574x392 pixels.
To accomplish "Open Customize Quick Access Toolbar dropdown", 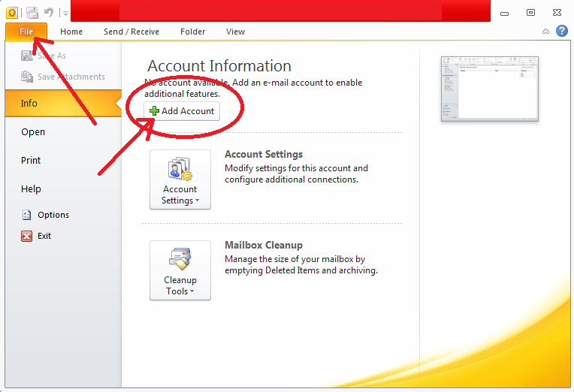I will (x=65, y=14).
